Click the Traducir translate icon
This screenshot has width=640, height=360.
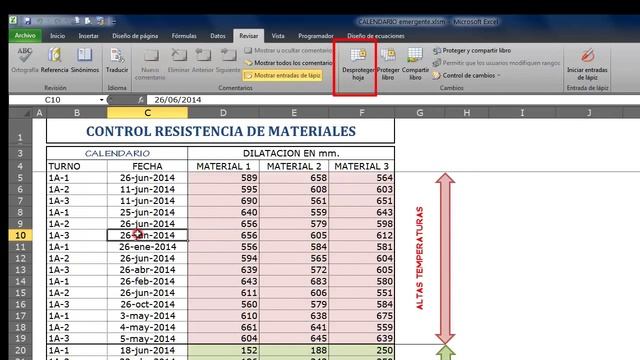(117, 55)
